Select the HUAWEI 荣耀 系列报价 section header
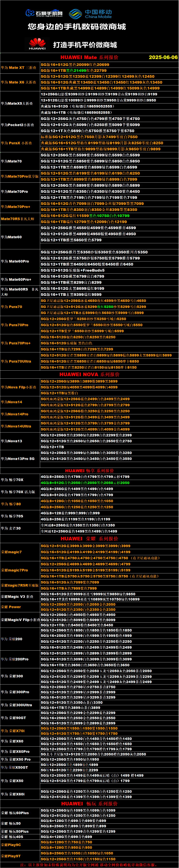 [89, 538]
